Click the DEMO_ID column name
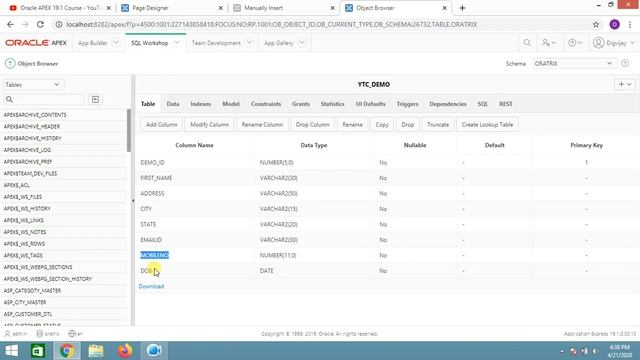 coord(152,162)
